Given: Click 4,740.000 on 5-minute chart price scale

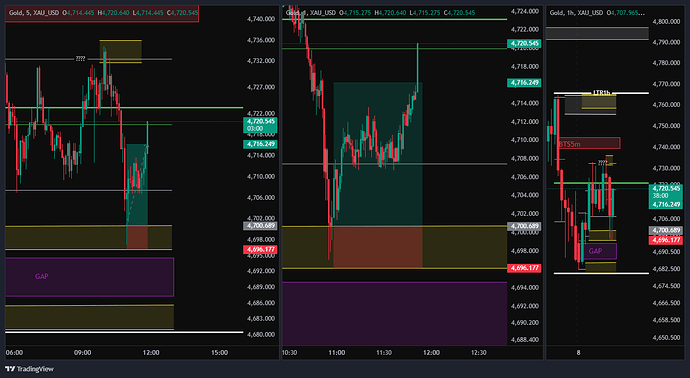Looking at the screenshot, I should (x=261, y=19).
